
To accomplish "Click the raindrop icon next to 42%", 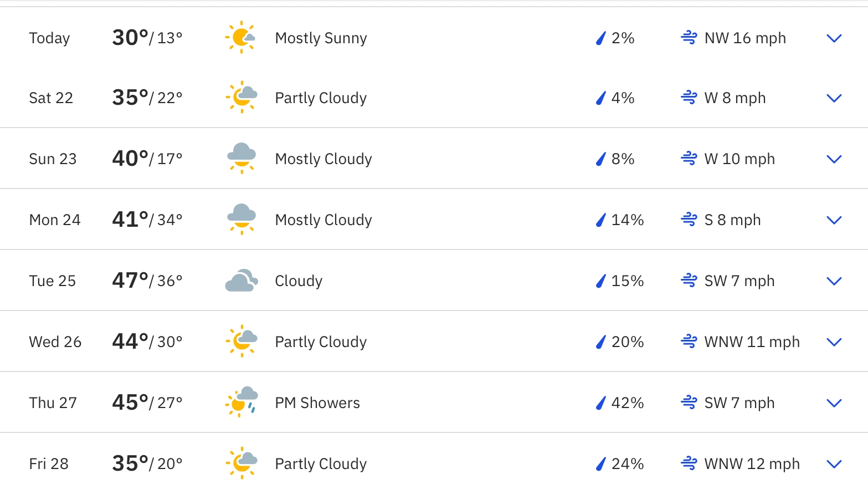I will [x=600, y=403].
